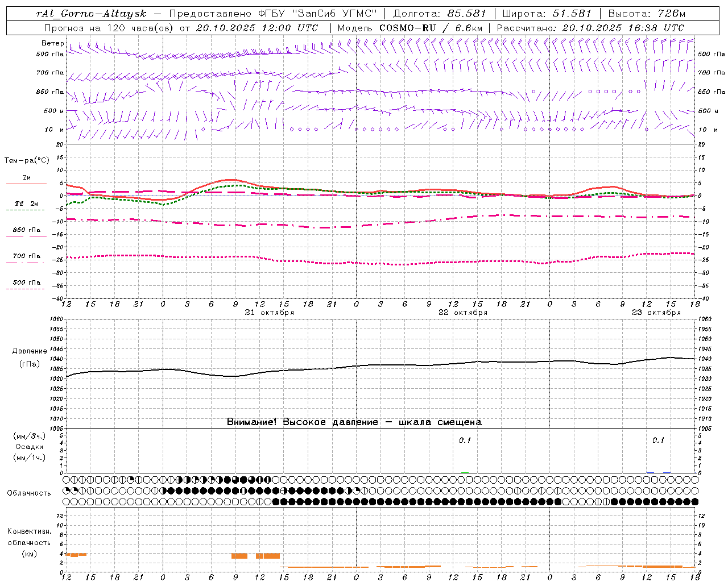Click the '22 октября' date label
728x582 pixels.
click(463, 313)
